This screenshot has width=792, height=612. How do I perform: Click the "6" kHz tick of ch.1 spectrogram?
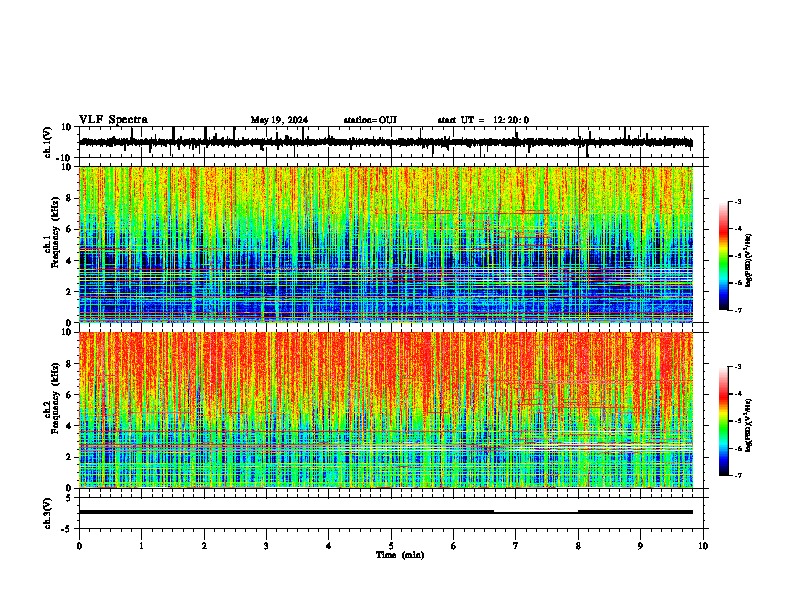click(x=70, y=229)
